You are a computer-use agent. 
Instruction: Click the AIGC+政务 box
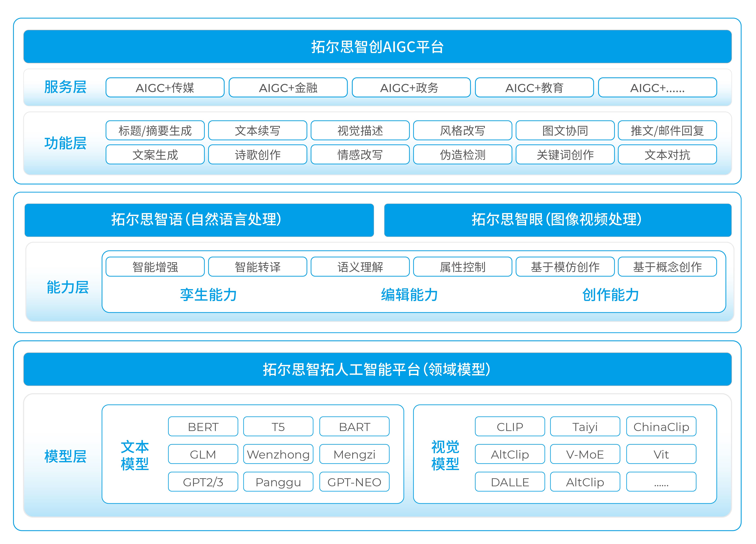click(x=411, y=88)
